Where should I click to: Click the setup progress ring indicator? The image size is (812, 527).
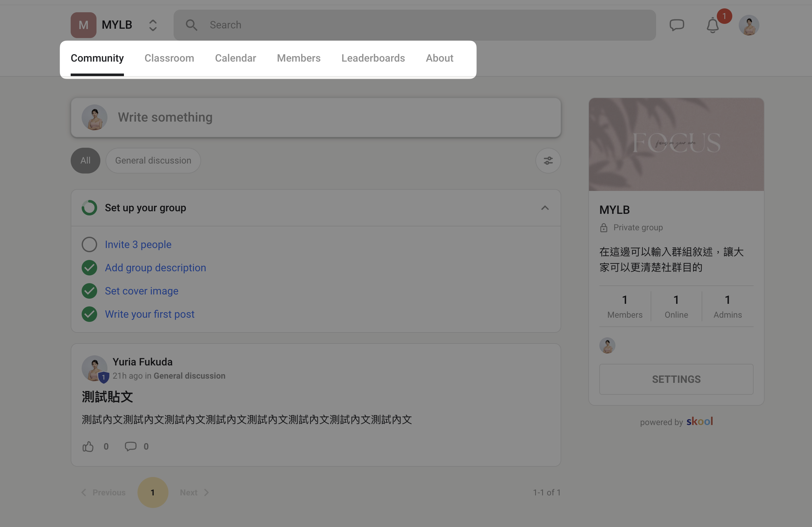tap(89, 208)
